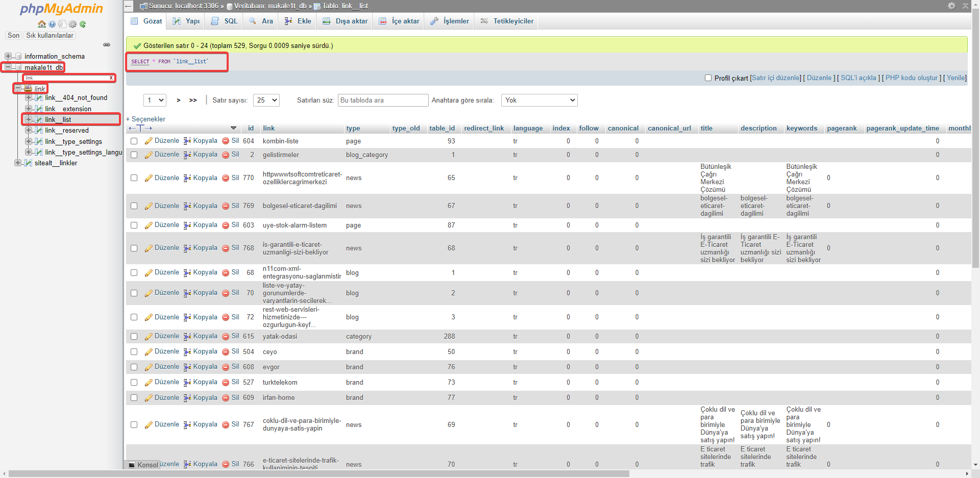Image resolution: width=980 pixels, height=478 pixels.
Task: Expand information_schema database node
Action: (8, 56)
